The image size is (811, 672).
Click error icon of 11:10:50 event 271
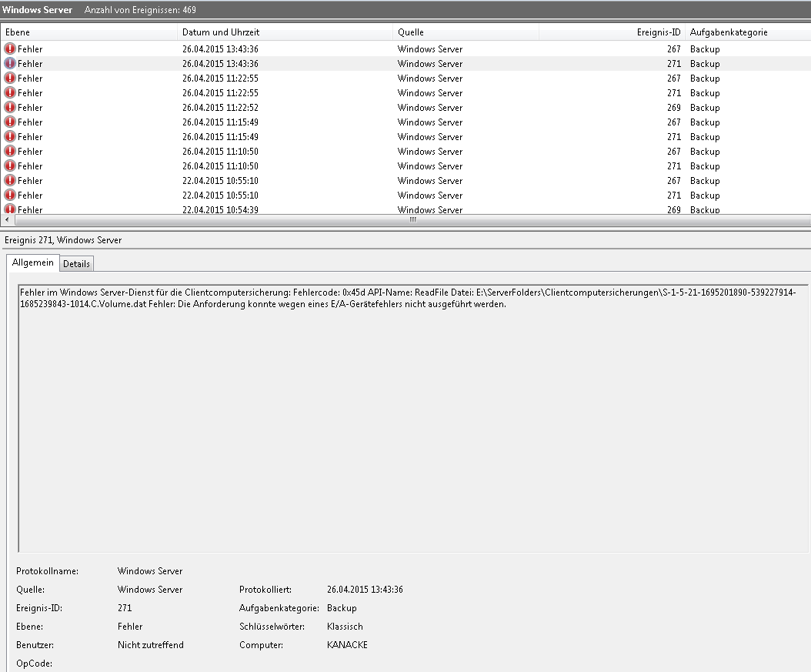(10, 165)
